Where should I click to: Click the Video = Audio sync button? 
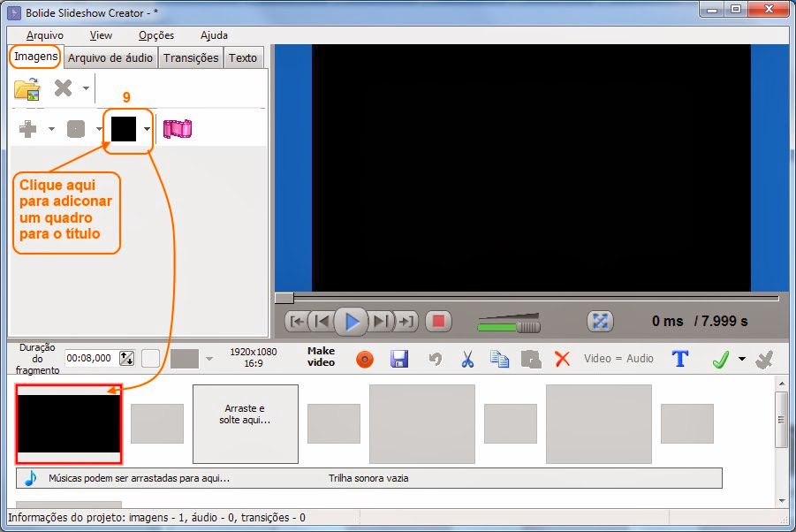tap(618, 359)
